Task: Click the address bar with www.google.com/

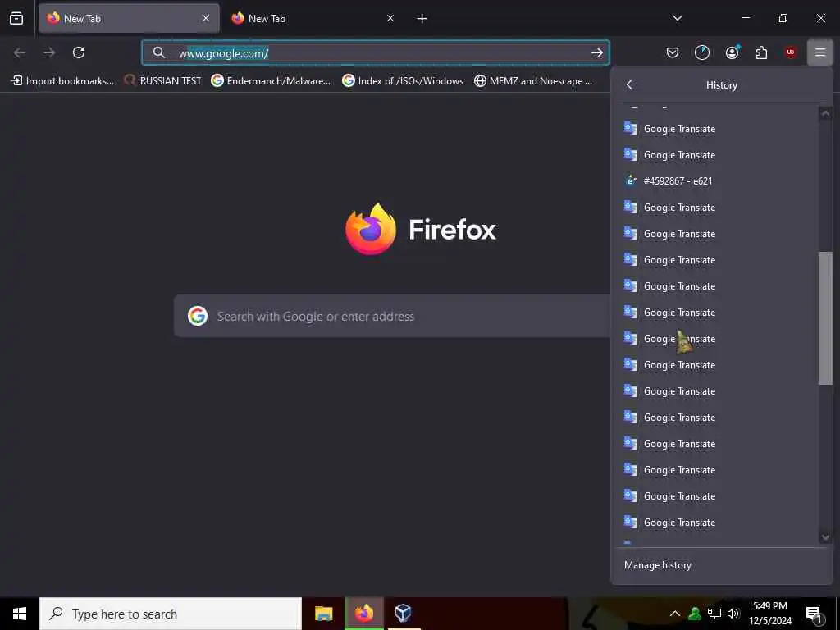Action: [375, 52]
